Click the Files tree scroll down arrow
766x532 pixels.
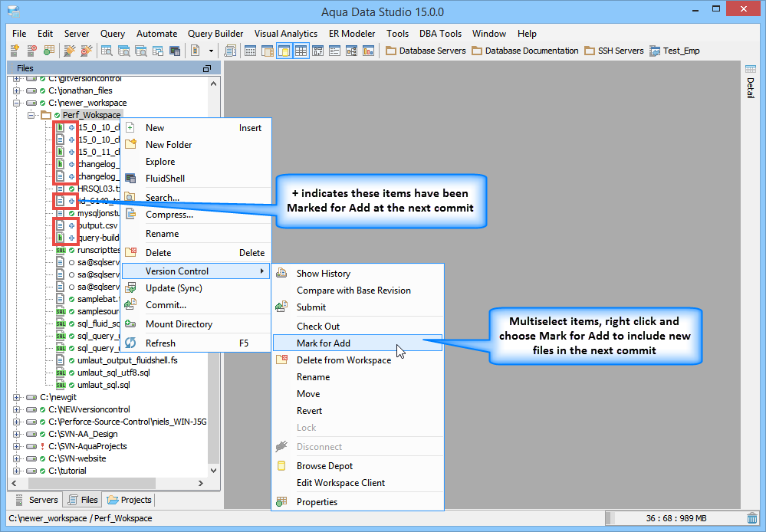pos(213,471)
